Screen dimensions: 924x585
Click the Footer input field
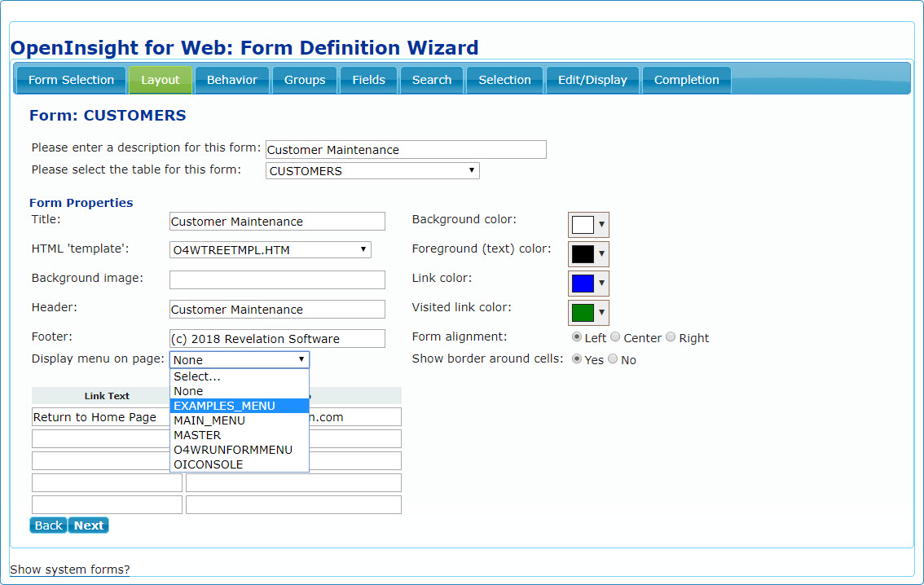coord(277,339)
